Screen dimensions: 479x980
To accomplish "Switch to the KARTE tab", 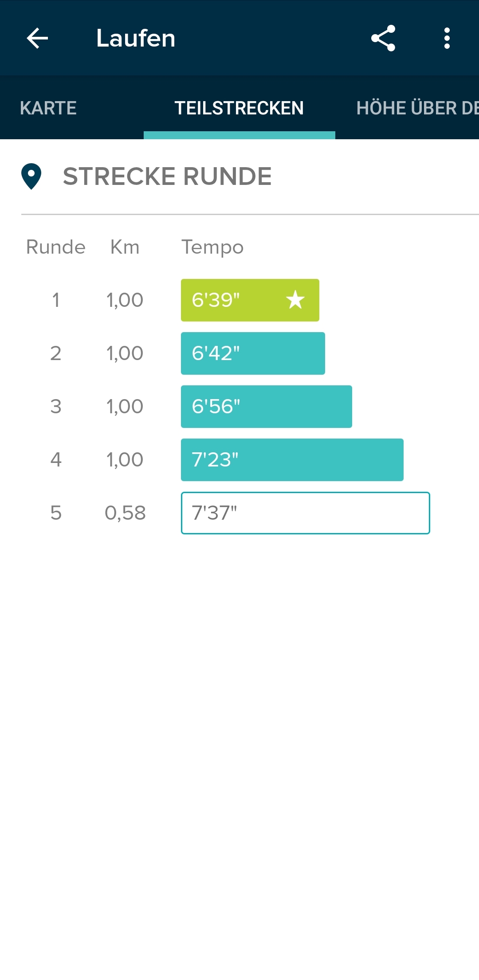I will tap(48, 108).
